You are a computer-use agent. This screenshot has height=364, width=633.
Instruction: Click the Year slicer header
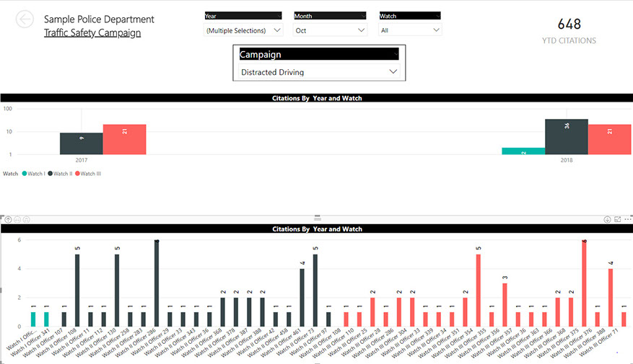(243, 15)
